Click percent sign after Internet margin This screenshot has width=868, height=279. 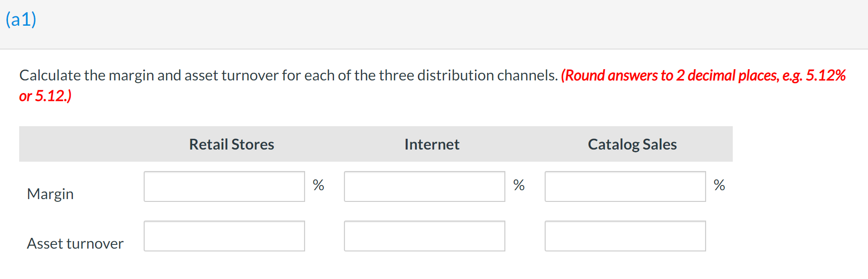coord(519,185)
